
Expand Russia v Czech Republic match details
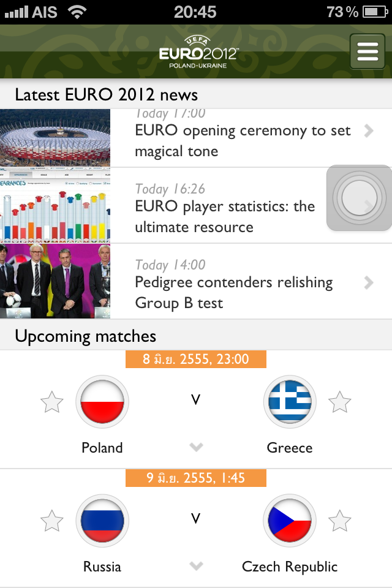click(196, 565)
